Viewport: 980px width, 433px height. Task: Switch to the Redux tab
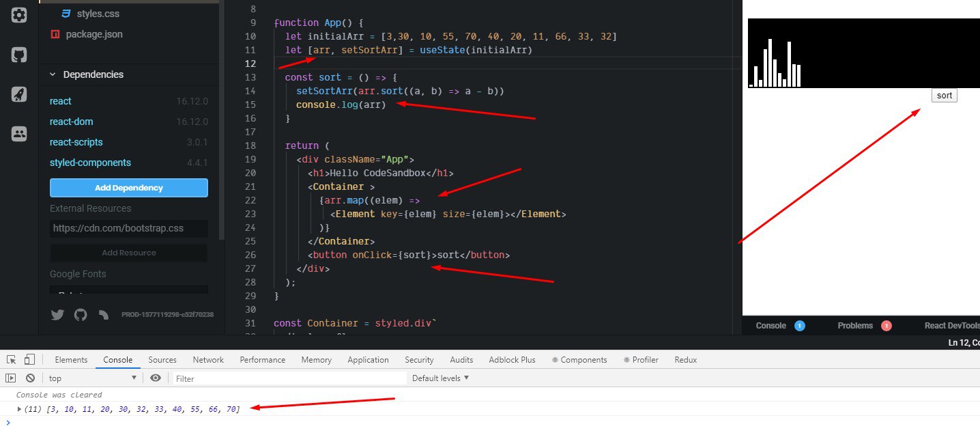685,360
